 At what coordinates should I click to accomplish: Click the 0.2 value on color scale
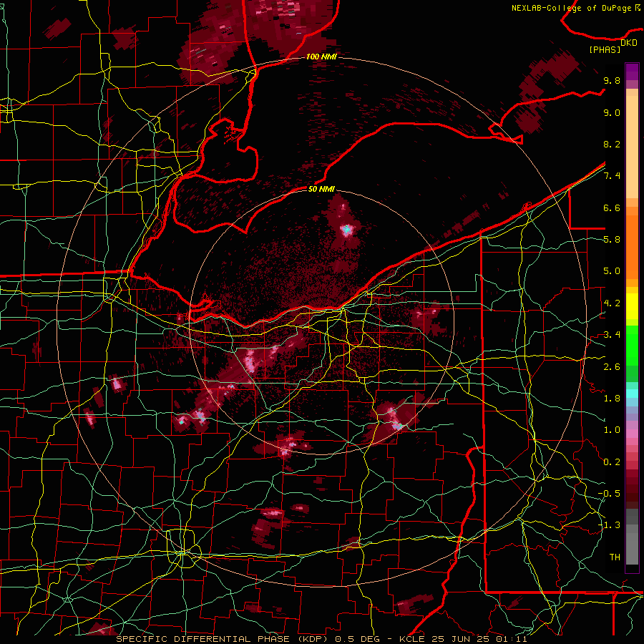point(612,462)
